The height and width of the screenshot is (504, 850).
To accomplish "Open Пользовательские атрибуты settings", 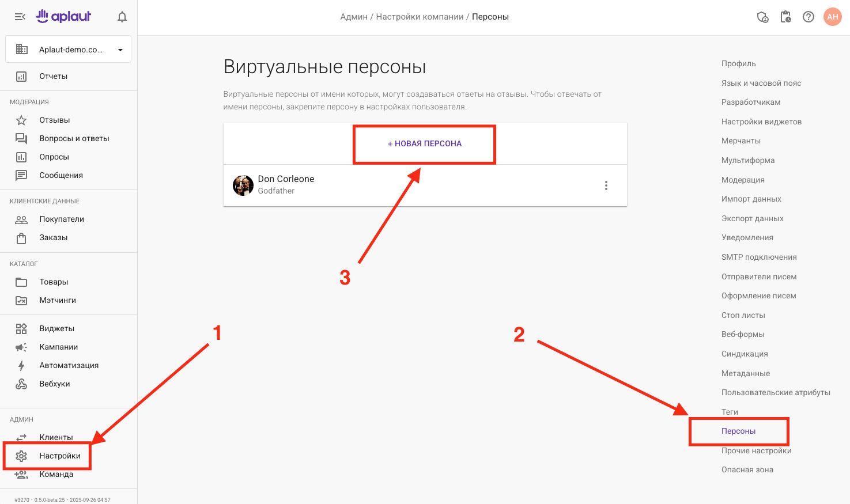I will pos(776,392).
